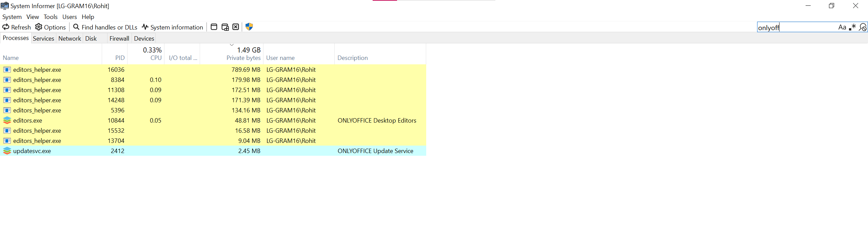Click the 9.04 MB private bytes value
This screenshot has width=868, height=236.
click(249, 141)
